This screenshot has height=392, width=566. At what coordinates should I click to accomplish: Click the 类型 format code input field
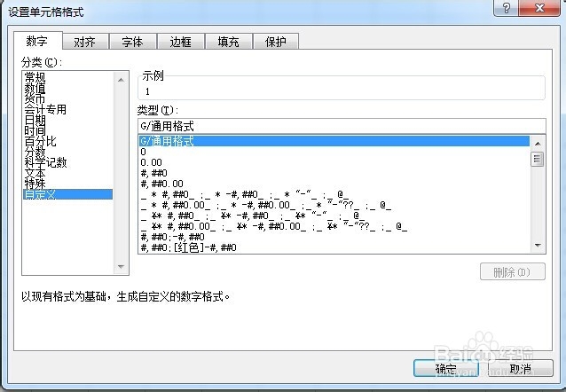[x=342, y=126]
